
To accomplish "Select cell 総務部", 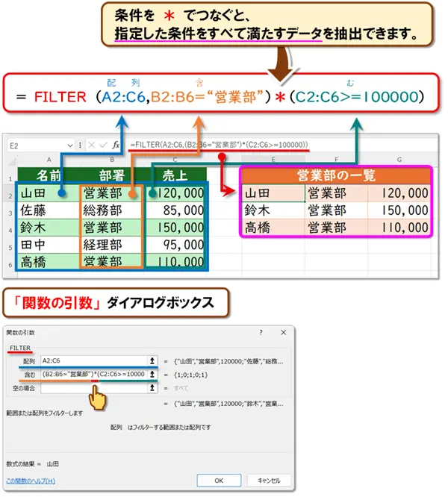I will pos(111,210).
